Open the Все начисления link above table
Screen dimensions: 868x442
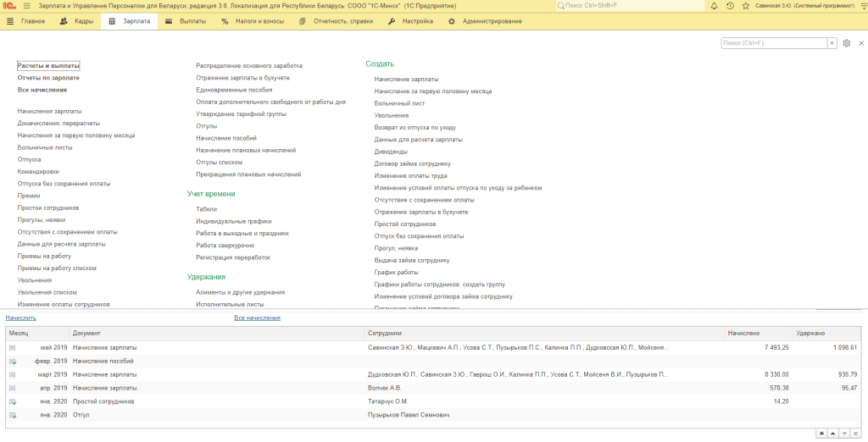[x=257, y=318]
